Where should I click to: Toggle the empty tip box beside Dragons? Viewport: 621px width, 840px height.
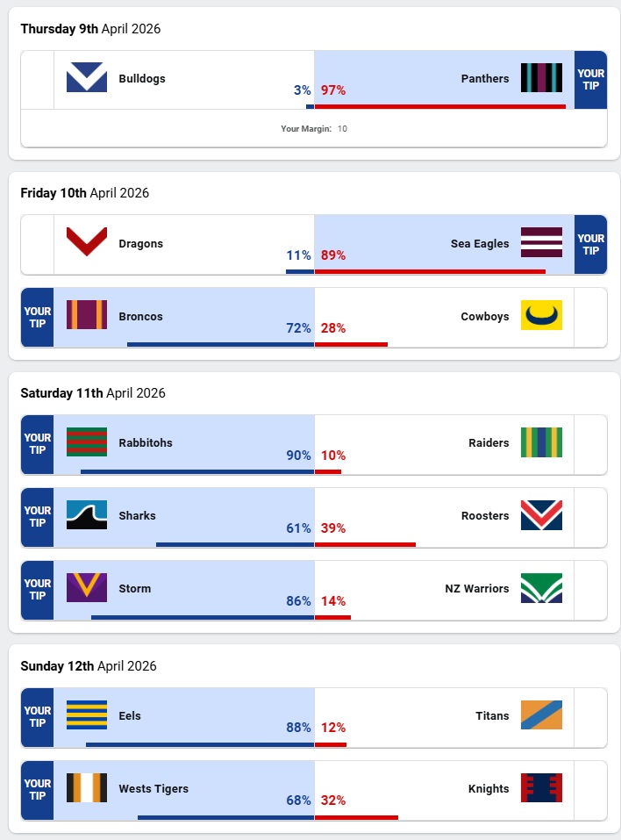(x=38, y=244)
